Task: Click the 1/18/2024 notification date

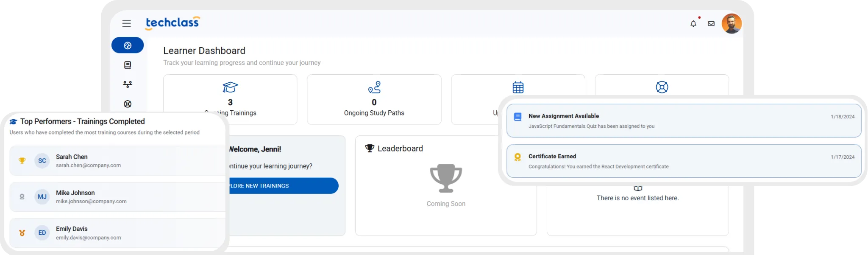Action: 843,117
